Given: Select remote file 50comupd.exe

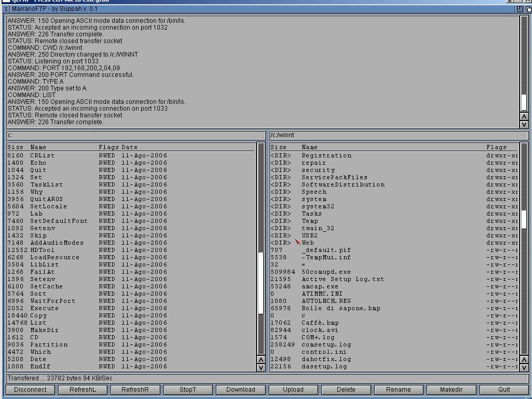Looking at the screenshot, I should click(394, 272).
